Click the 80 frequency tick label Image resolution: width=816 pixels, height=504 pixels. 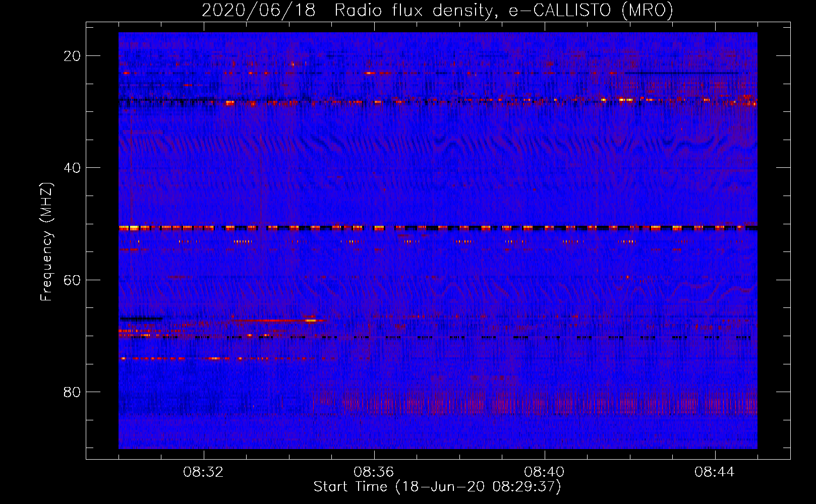[72, 392]
